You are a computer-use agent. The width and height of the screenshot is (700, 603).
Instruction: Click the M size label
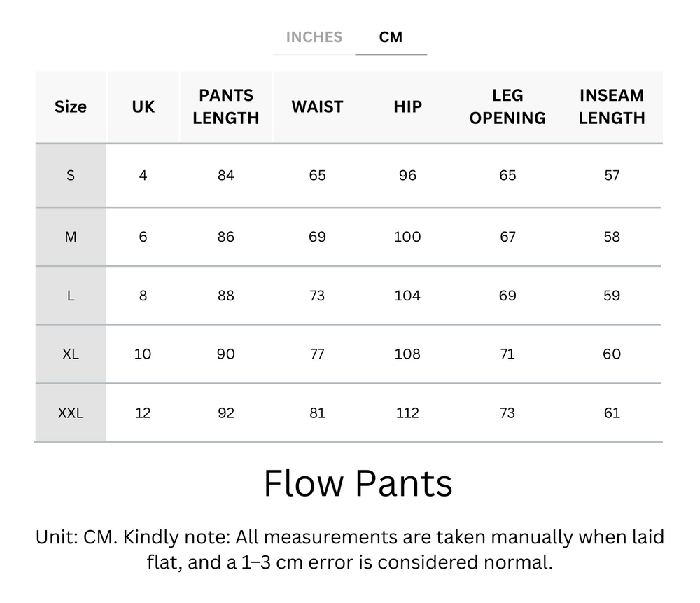[71, 236]
